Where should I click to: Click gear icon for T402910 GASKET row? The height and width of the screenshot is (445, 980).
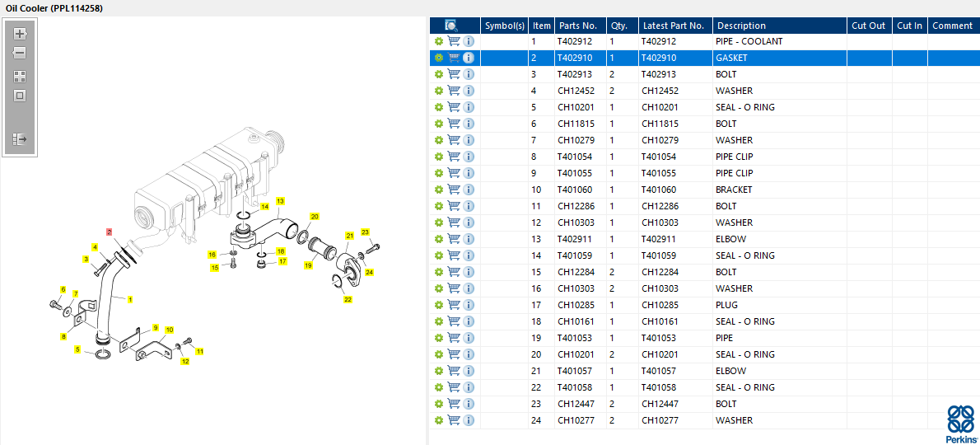click(x=439, y=59)
